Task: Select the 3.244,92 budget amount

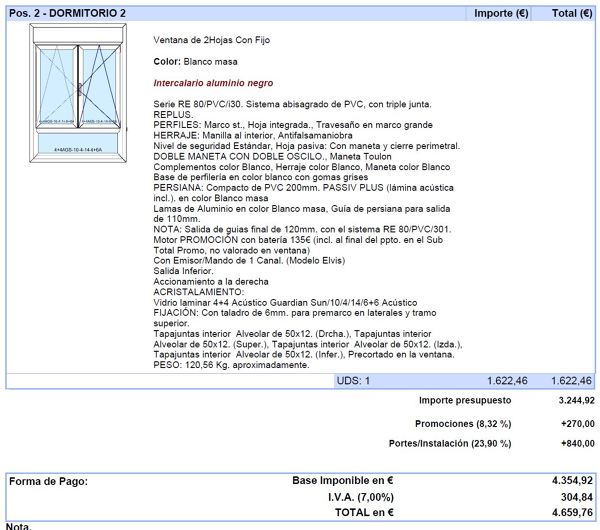Action: point(575,400)
